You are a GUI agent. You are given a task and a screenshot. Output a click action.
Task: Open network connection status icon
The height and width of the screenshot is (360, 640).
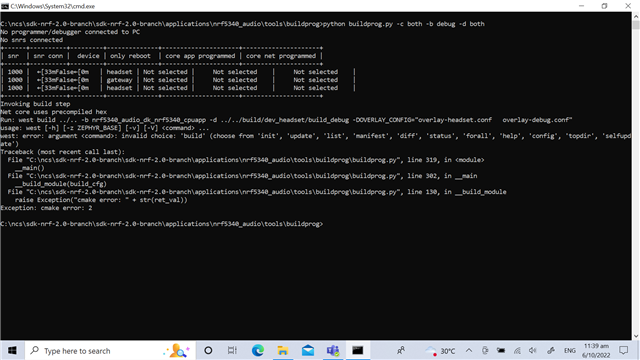(x=517, y=351)
